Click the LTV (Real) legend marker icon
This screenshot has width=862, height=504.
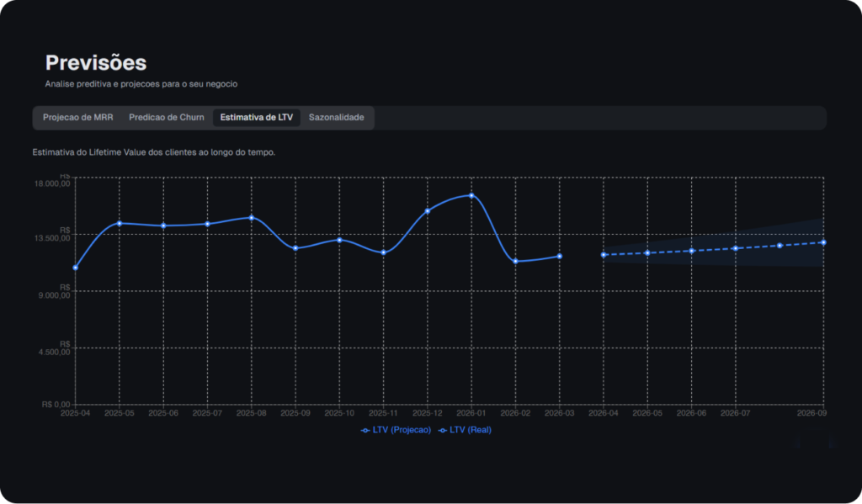[443, 430]
